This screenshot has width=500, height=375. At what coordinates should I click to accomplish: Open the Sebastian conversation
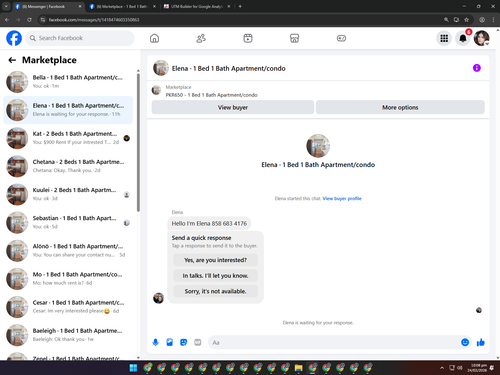(68, 223)
